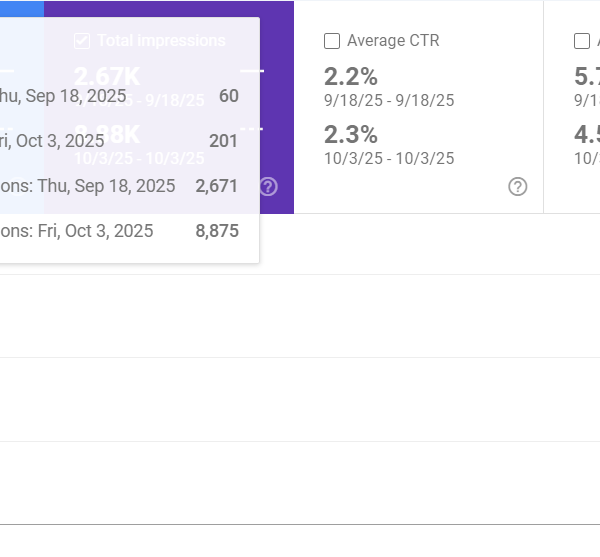Screen dimensions: 600x557
Task: Tick the checkbox in the rightmost metric card
Action: coord(582,41)
